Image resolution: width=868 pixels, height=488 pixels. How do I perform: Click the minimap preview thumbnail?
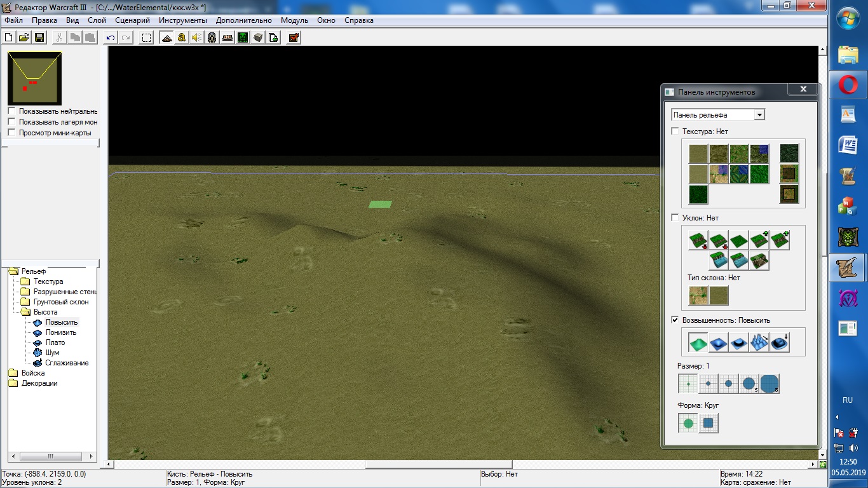click(34, 78)
